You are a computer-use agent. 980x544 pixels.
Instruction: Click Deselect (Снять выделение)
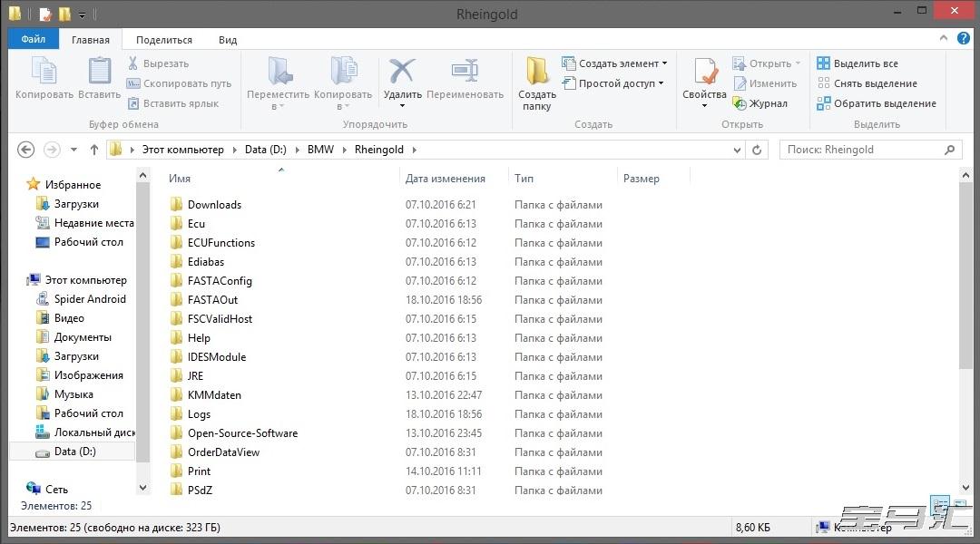867,83
